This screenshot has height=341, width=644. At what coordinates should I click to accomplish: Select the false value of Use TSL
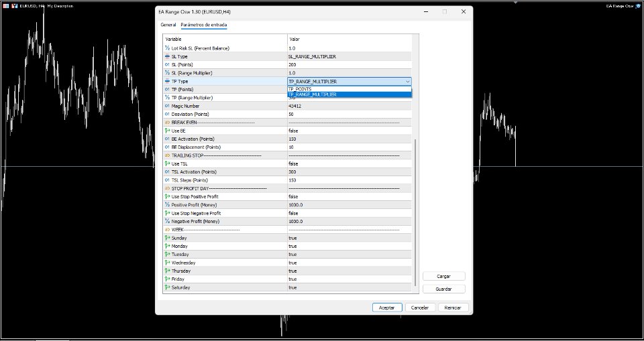pos(293,163)
